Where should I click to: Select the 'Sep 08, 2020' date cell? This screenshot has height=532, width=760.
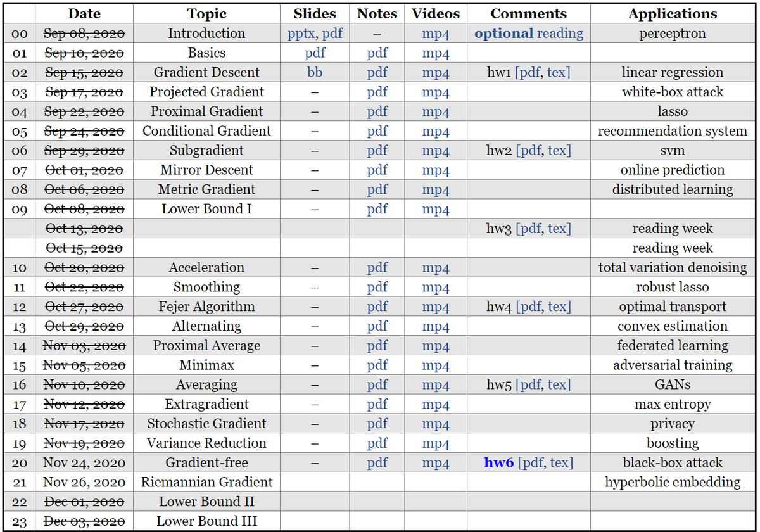pyautogui.click(x=84, y=34)
